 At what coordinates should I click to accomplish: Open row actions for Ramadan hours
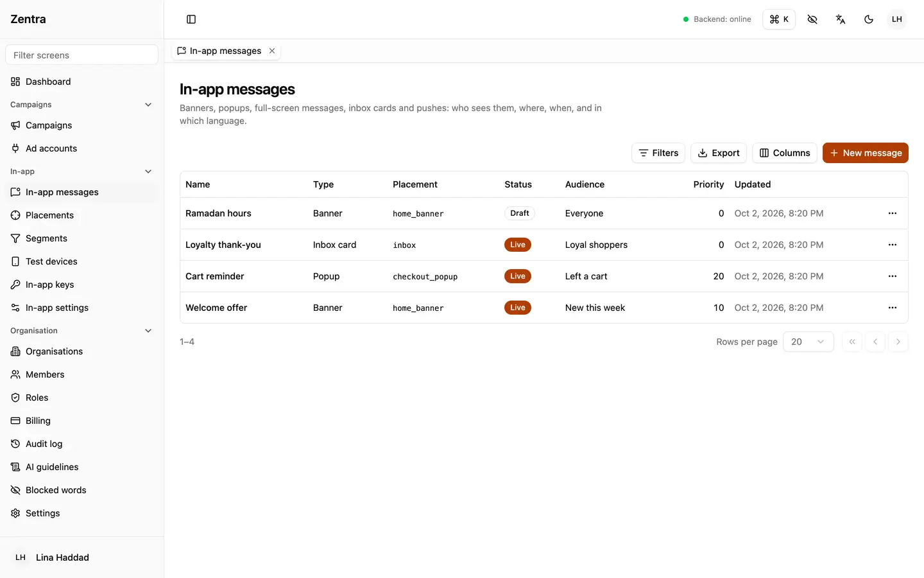coord(893,213)
